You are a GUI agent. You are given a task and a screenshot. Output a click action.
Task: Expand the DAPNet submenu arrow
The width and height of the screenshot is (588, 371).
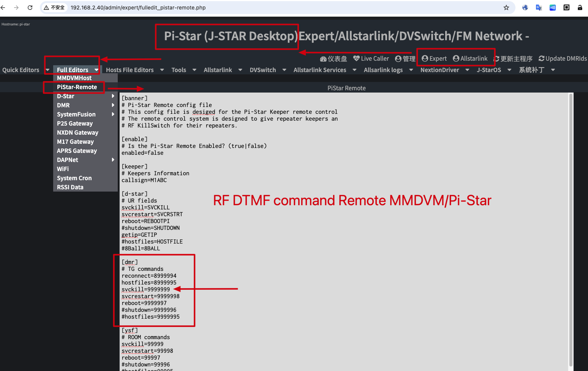113,160
